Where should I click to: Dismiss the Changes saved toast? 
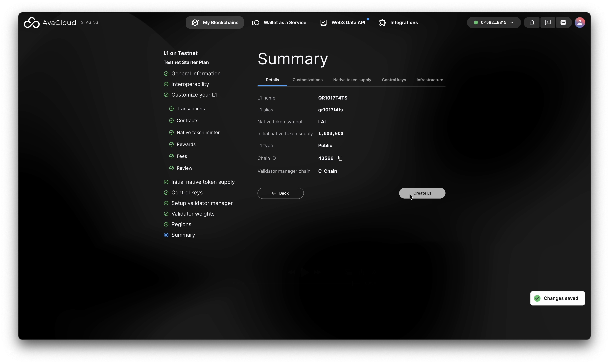click(557, 298)
